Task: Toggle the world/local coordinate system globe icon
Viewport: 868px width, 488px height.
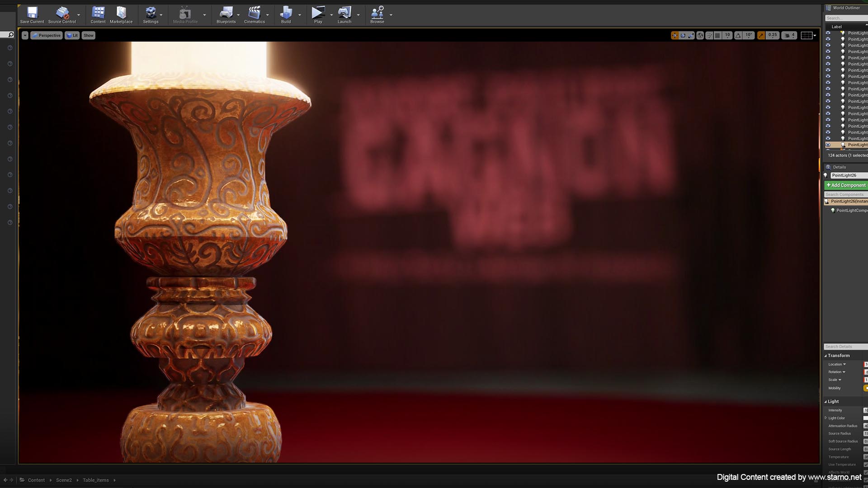Action: (x=700, y=35)
